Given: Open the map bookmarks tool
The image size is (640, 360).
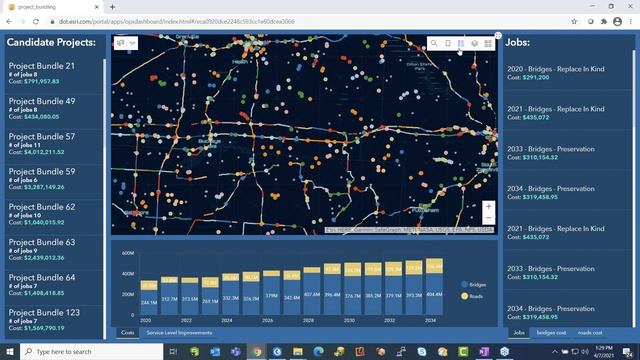Looking at the screenshot, I should coord(448,43).
